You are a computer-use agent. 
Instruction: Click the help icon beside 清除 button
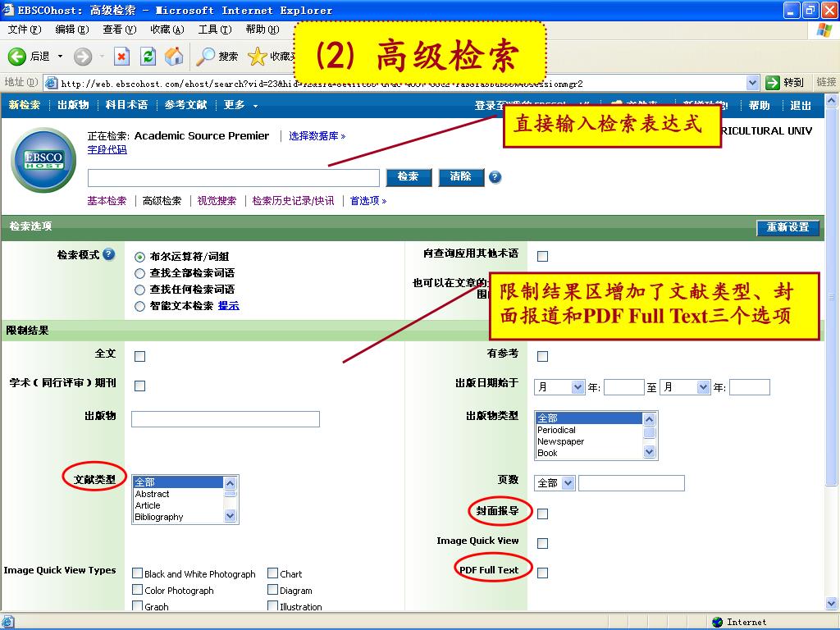tap(495, 177)
